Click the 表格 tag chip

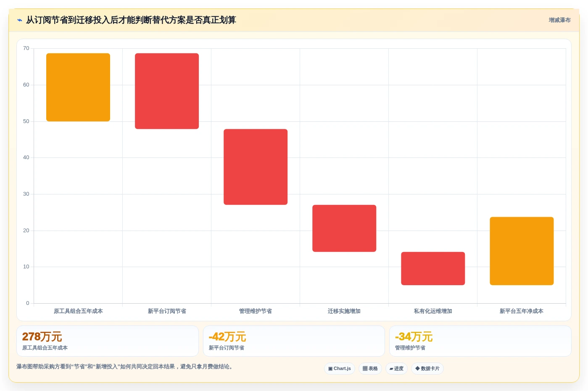click(x=370, y=369)
